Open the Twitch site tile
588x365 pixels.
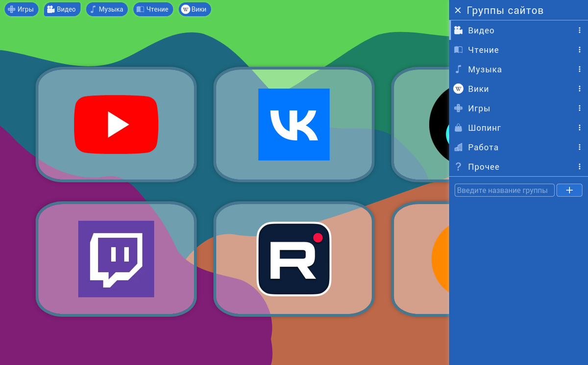click(x=116, y=259)
